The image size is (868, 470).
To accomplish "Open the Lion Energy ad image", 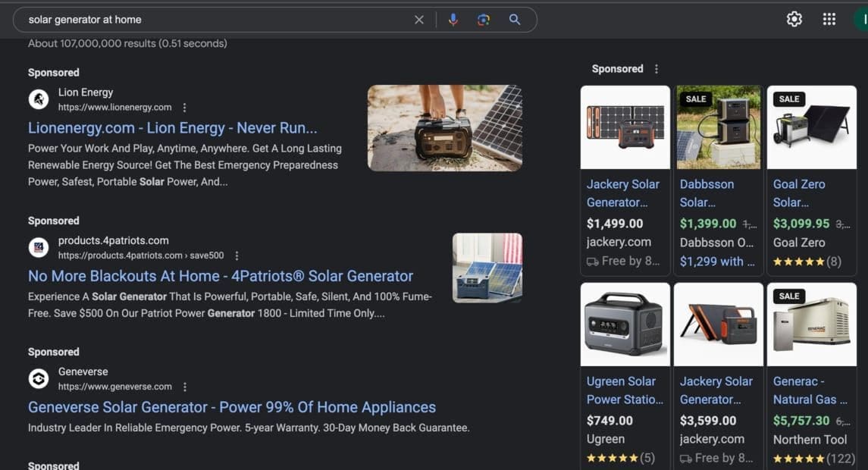I will (444, 127).
